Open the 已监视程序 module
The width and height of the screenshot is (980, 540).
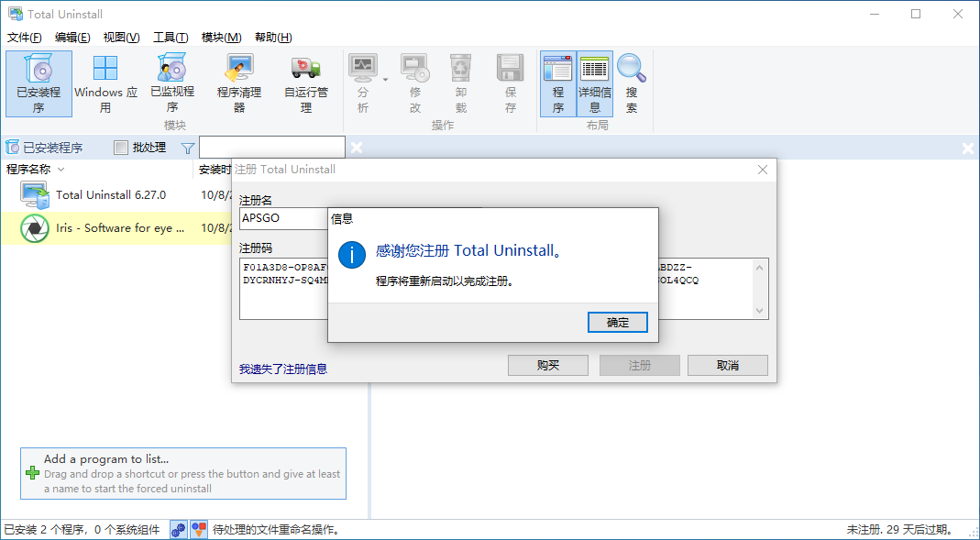coord(172,83)
